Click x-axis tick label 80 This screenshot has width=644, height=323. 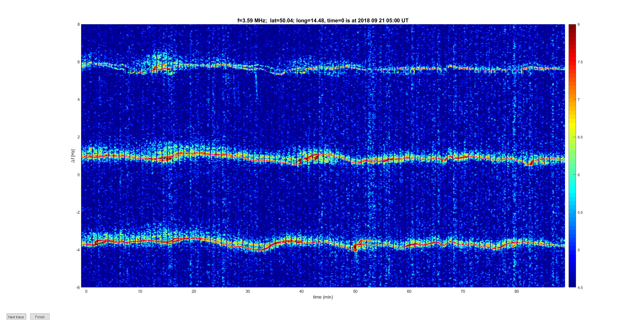point(516,291)
